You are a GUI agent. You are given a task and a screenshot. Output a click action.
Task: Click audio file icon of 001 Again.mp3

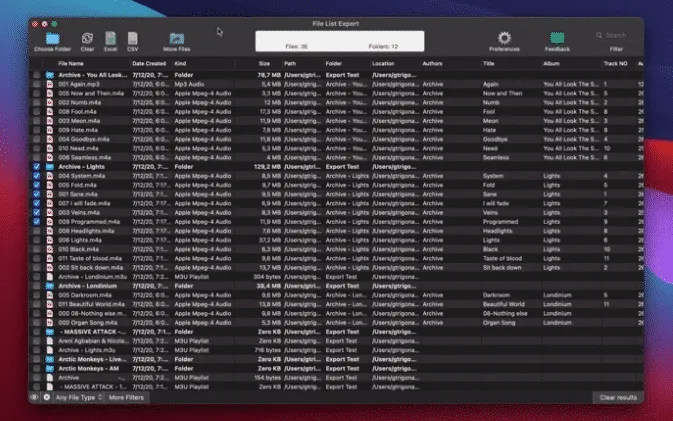[50, 84]
